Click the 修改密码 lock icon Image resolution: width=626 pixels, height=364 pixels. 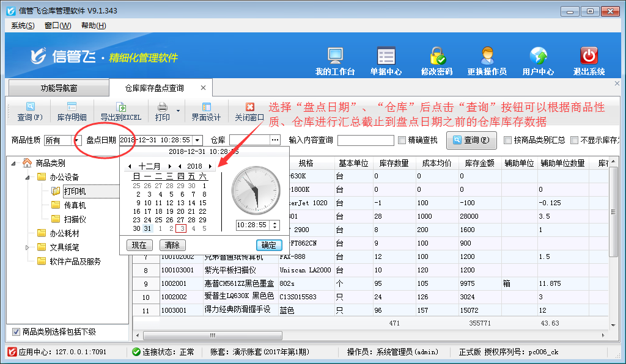pos(436,57)
